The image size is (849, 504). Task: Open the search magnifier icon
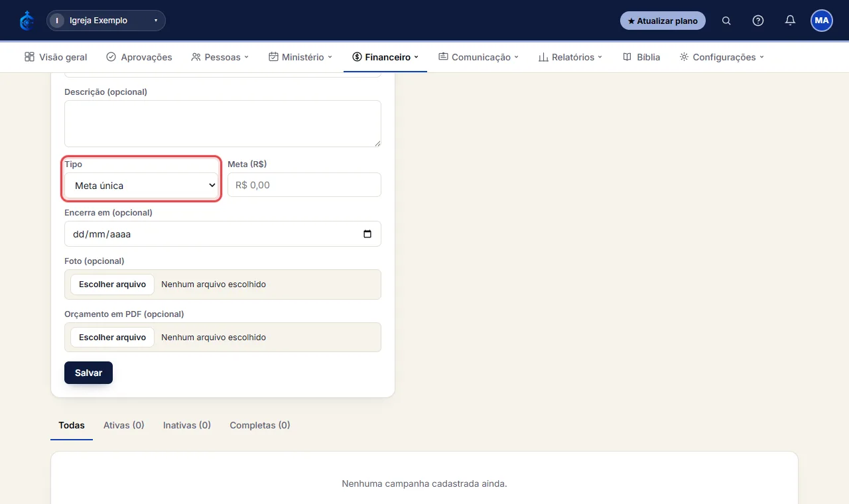click(726, 21)
